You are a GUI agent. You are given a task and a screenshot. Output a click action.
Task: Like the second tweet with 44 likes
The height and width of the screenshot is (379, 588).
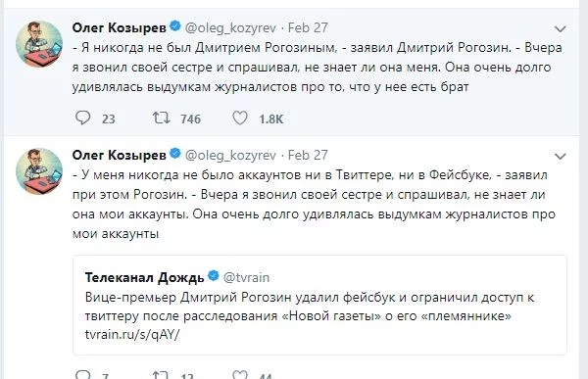240,374
